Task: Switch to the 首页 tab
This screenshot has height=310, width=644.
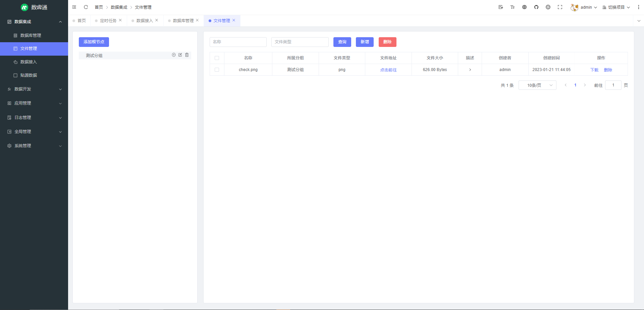Action: click(79, 21)
